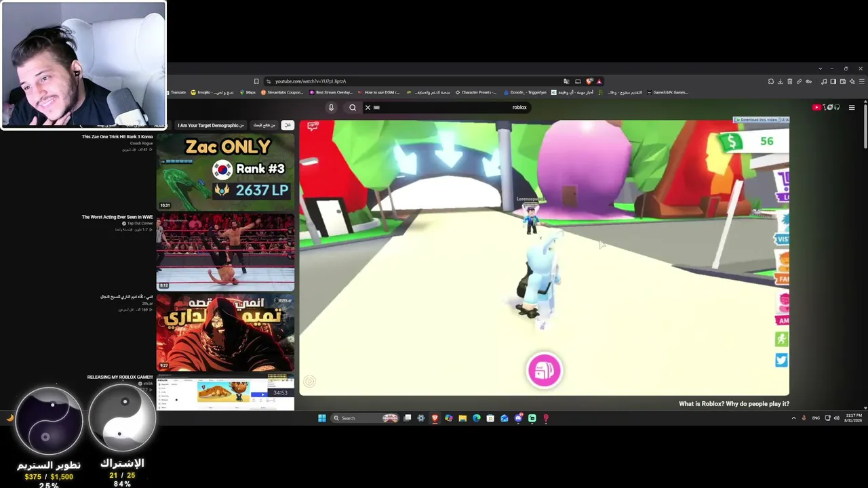Screen dimensions: 868x488
Task: Open the How to use DISM bookmark
Action: (379, 92)
